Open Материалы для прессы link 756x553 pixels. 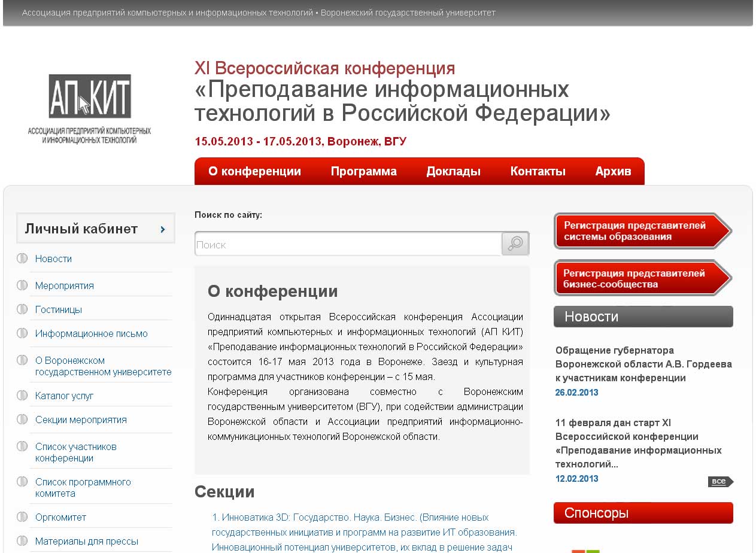pos(87,541)
